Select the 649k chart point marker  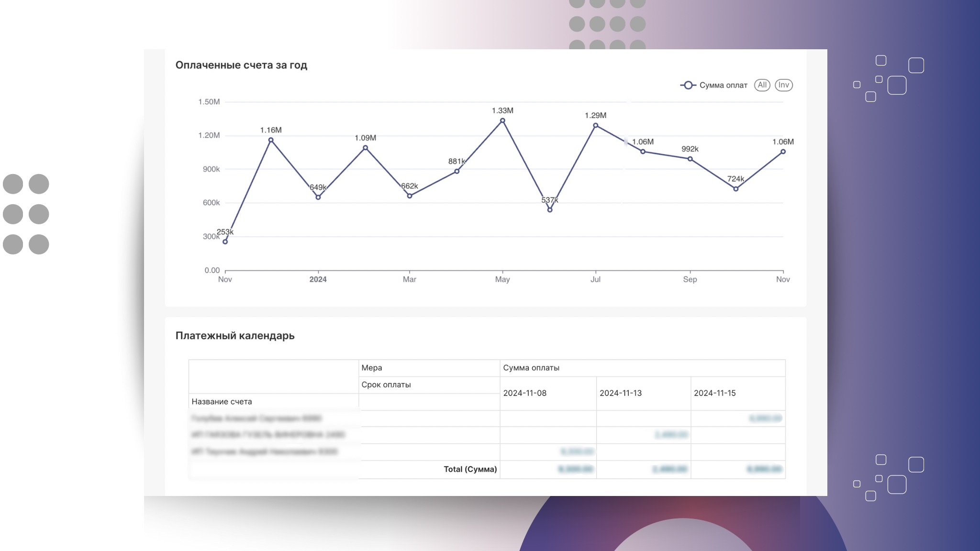pyautogui.click(x=318, y=197)
